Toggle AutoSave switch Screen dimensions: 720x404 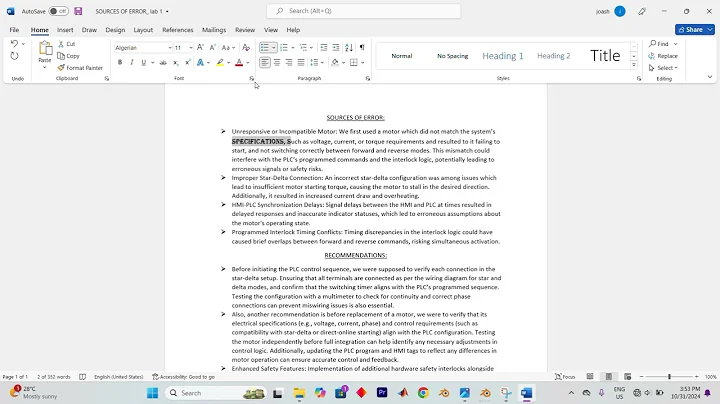coord(58,11)
